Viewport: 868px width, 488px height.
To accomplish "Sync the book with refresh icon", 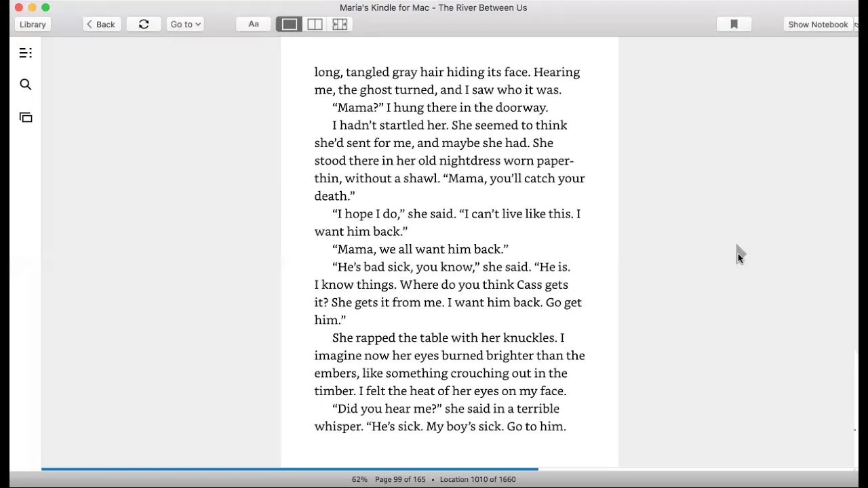I will [x=144, y=24].
